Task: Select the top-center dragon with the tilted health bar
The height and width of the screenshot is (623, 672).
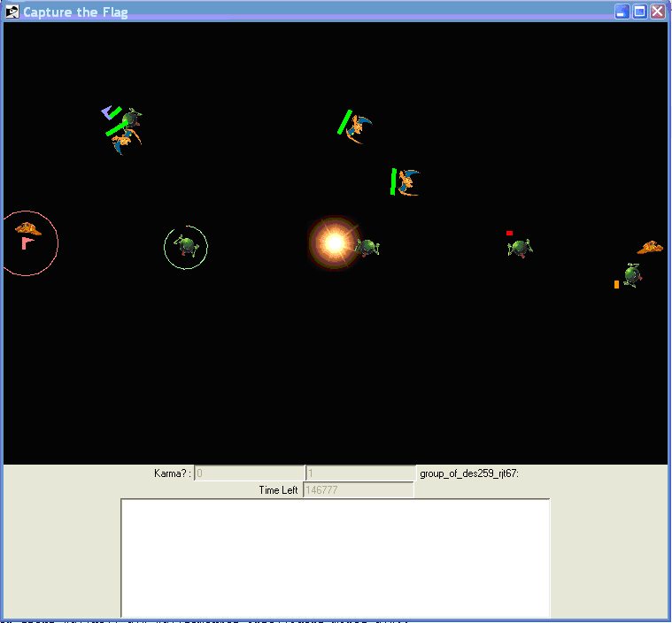Action: [358, 127]
